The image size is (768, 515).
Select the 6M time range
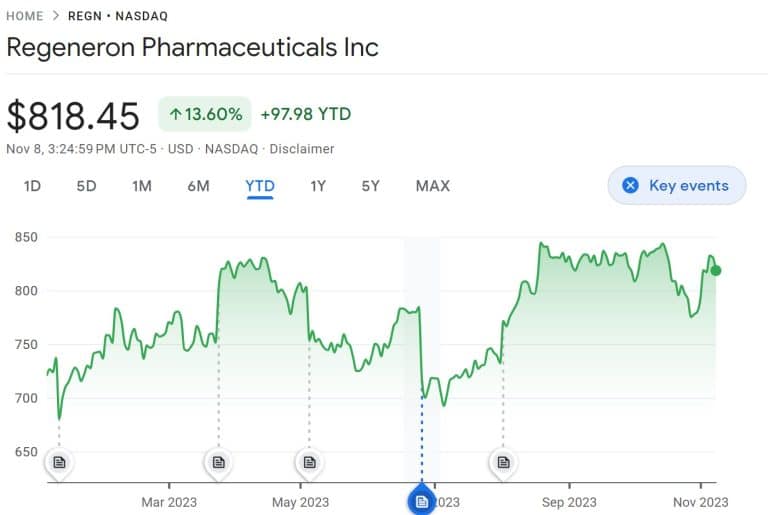pos(198,186)
